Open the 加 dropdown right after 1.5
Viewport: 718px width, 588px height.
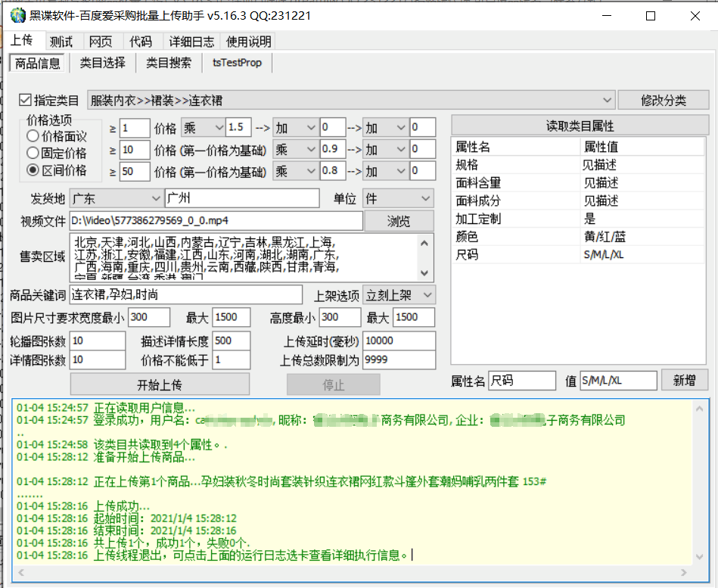tap(295, 127)
